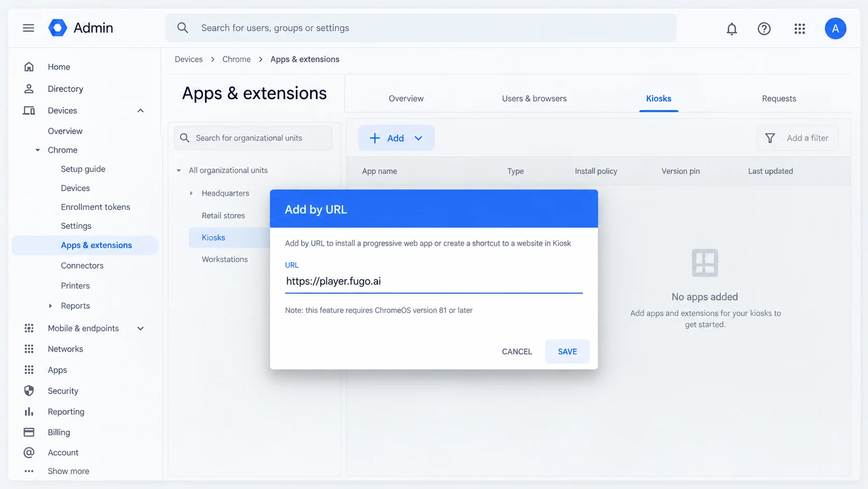Open the Google apps grid launcher
The width and height of the screenshot is (868, 489).
click(x=799, y=29)
